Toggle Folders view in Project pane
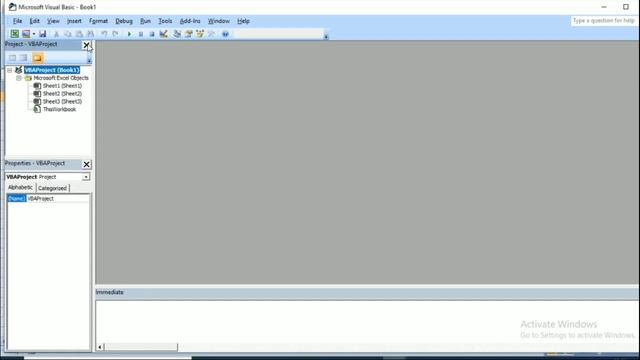Image resolution: width=640 pixels, height=360 pixels. 38,58
